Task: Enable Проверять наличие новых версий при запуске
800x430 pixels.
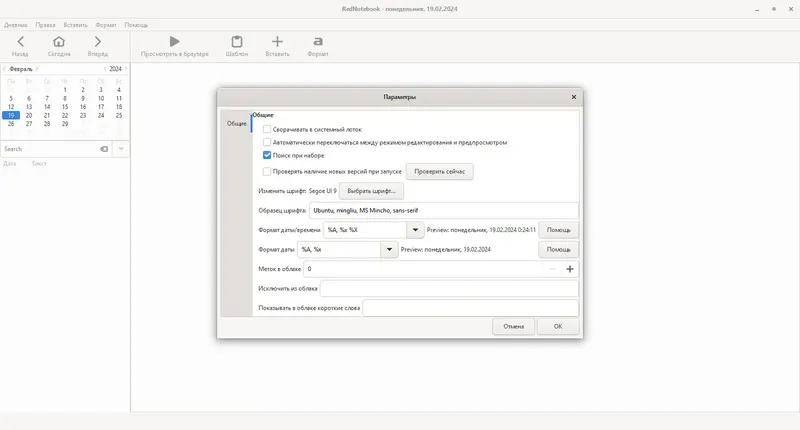Action: (x=267, y=171)
